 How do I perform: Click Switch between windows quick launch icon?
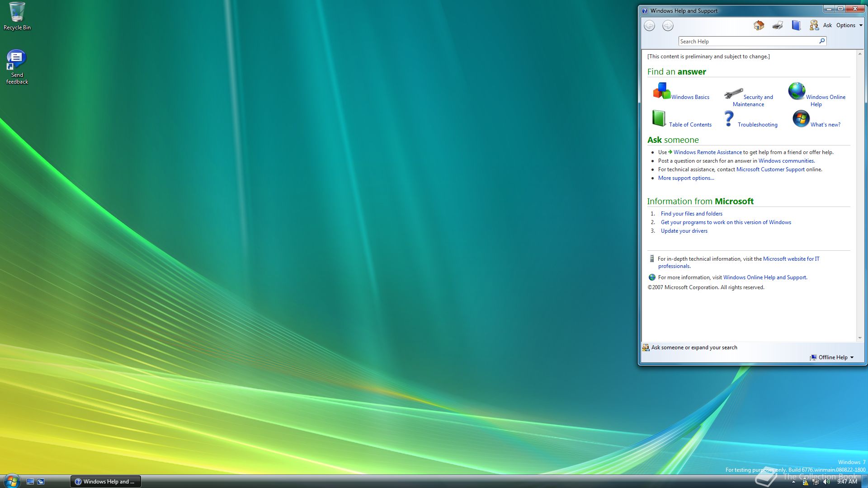point(41,482)
